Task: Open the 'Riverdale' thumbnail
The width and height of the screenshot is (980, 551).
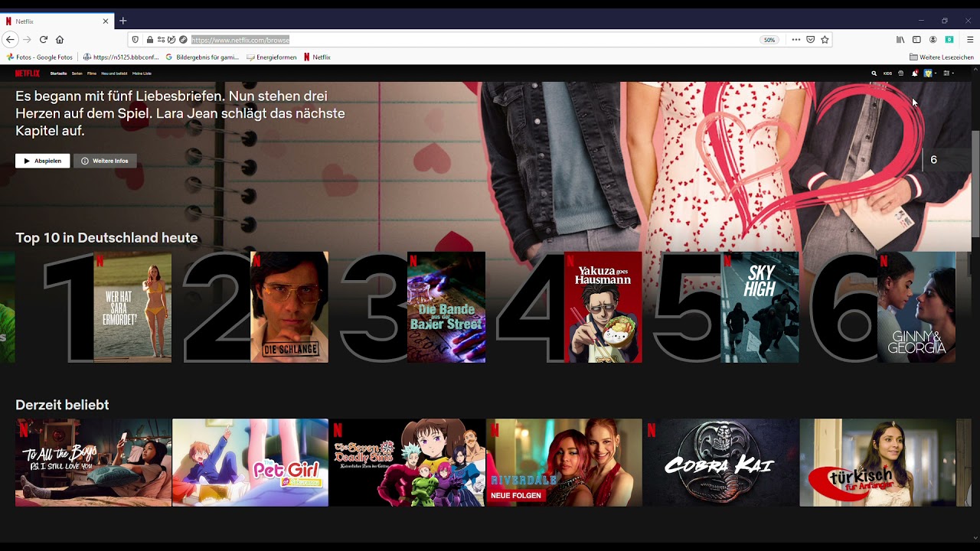Action: (564, 462)
